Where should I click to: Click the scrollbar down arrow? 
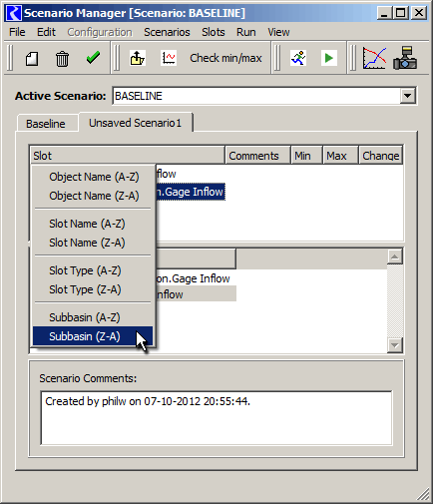pyautogui.click(x=395, y=345)
